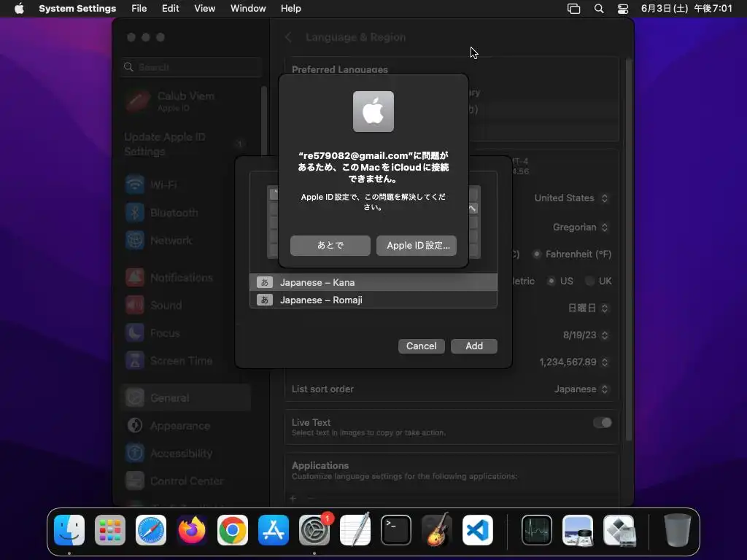Viewport: 747px width, 560px height.
Task: Open the File menu
Action: (139, 9)
